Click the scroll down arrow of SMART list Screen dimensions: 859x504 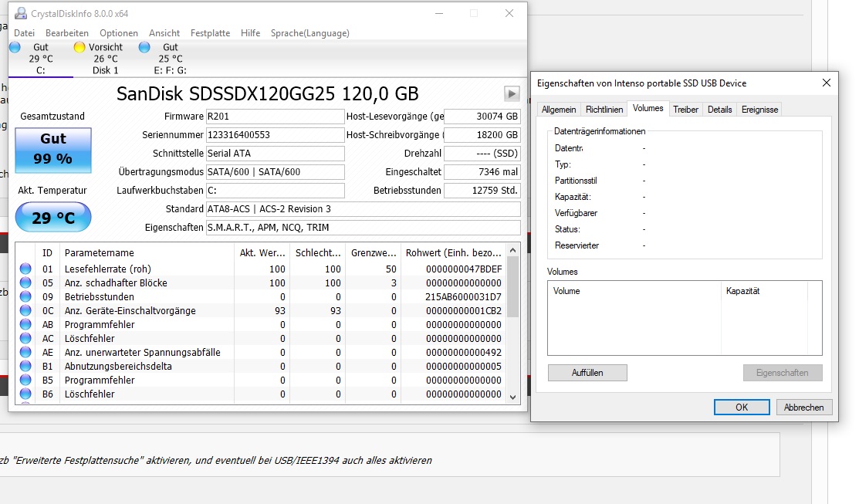click(512, 397)
